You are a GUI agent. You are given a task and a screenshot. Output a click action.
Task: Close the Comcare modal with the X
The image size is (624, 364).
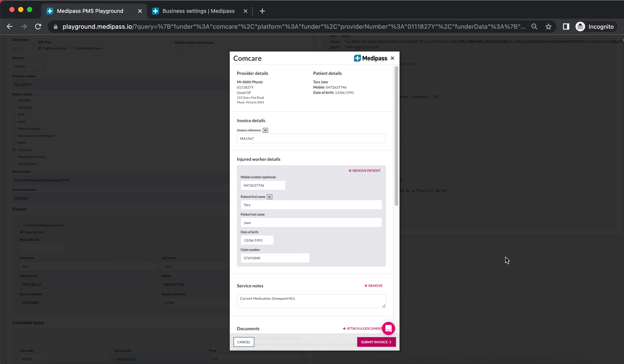click(x=392, y=58)
